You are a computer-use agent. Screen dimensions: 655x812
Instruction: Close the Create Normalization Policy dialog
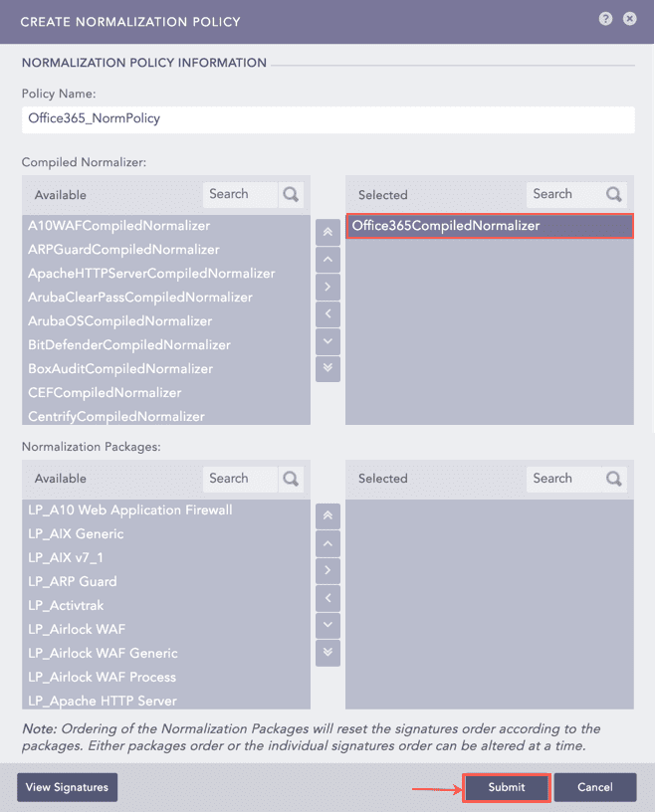coord(629,18)
